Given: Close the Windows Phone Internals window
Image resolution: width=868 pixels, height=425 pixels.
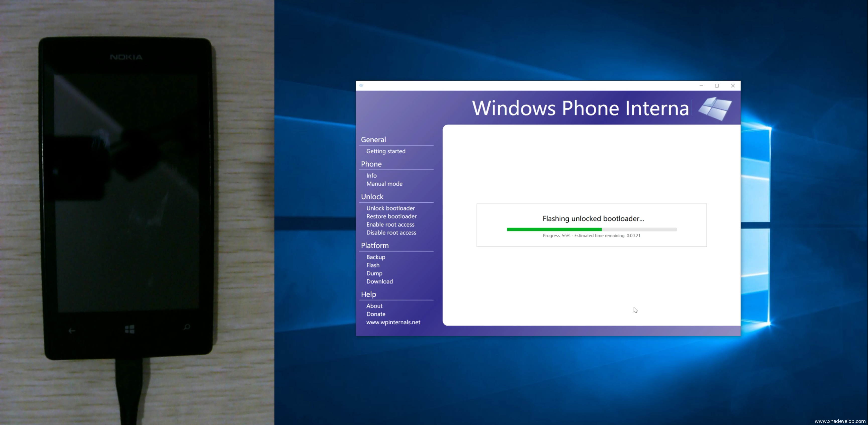Looking at the screenshot, I should tap(733, 86).
